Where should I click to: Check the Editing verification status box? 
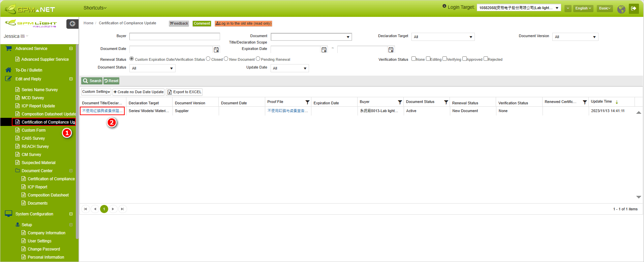click(428, 59)
